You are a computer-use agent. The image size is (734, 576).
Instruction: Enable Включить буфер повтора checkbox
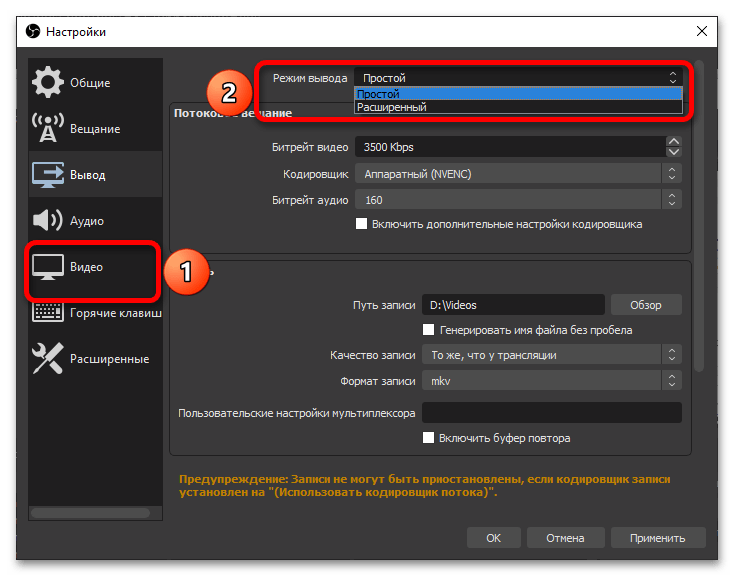tap(428, 438)
